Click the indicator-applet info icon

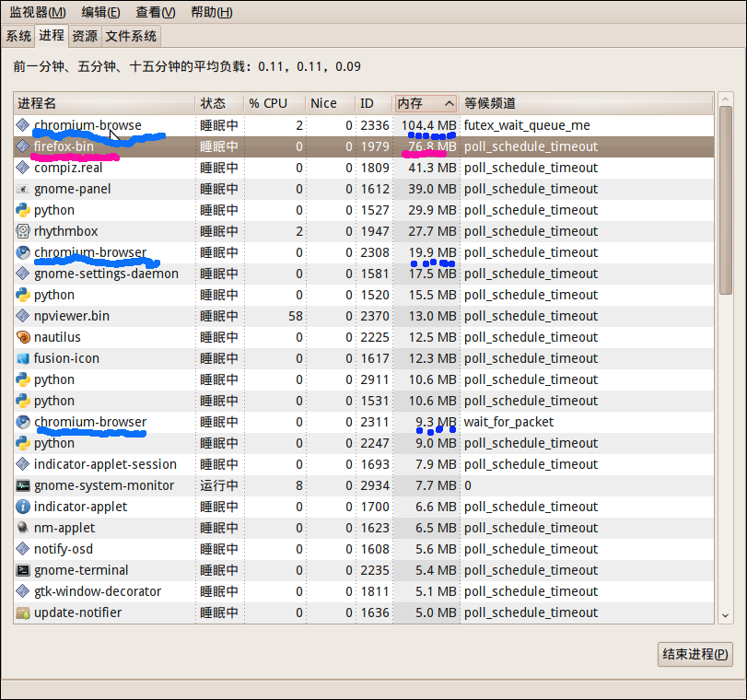(x=22, y=507)
